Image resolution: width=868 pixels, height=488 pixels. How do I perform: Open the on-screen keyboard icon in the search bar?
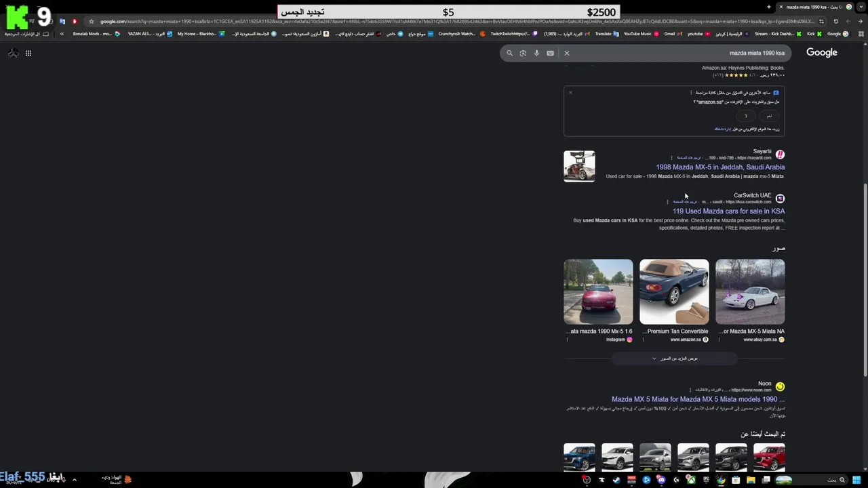[550, 53]
